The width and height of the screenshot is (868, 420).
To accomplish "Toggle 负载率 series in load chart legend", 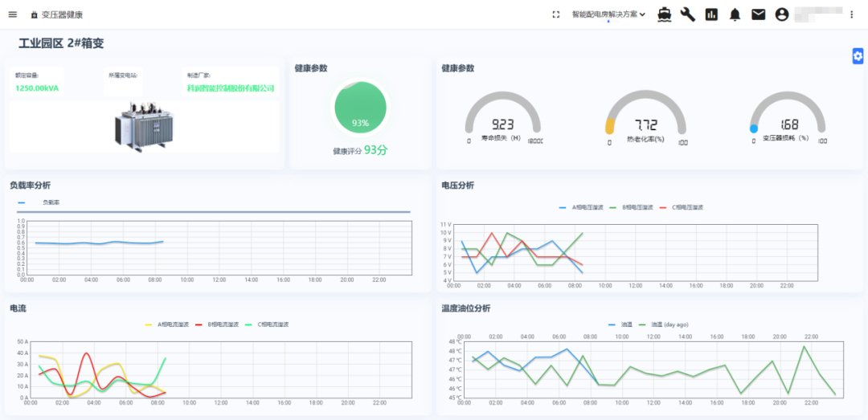I will point(50,202).
